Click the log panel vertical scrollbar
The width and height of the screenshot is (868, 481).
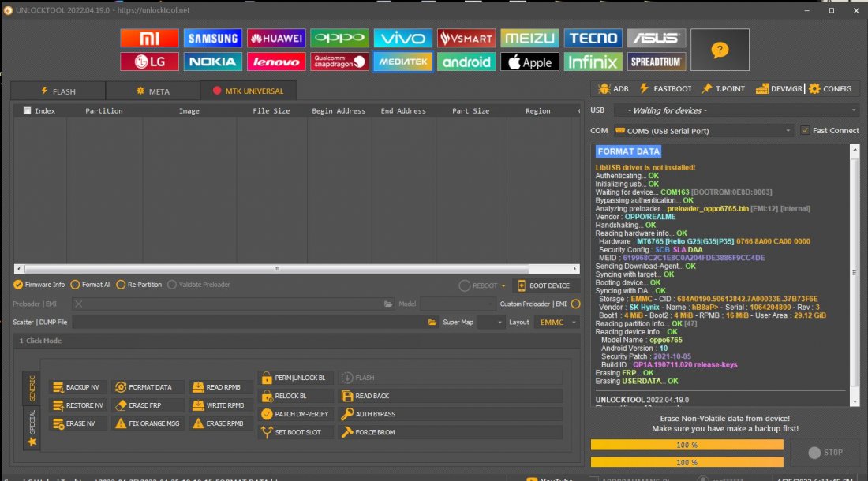tap(855, 273)
